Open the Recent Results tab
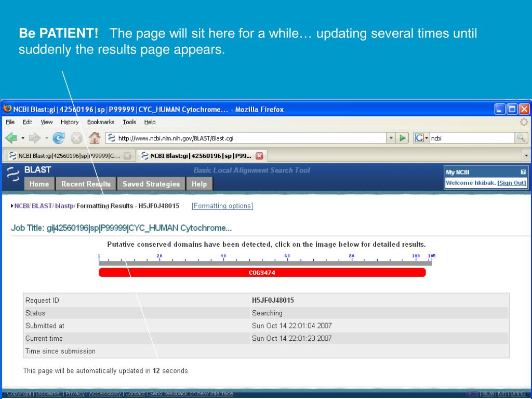The width and height of the screenshot is (532, 399). pos(86,184)
